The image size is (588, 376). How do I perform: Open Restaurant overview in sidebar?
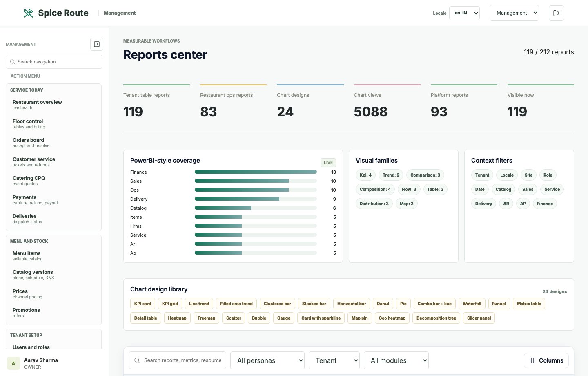click(53, 105)
